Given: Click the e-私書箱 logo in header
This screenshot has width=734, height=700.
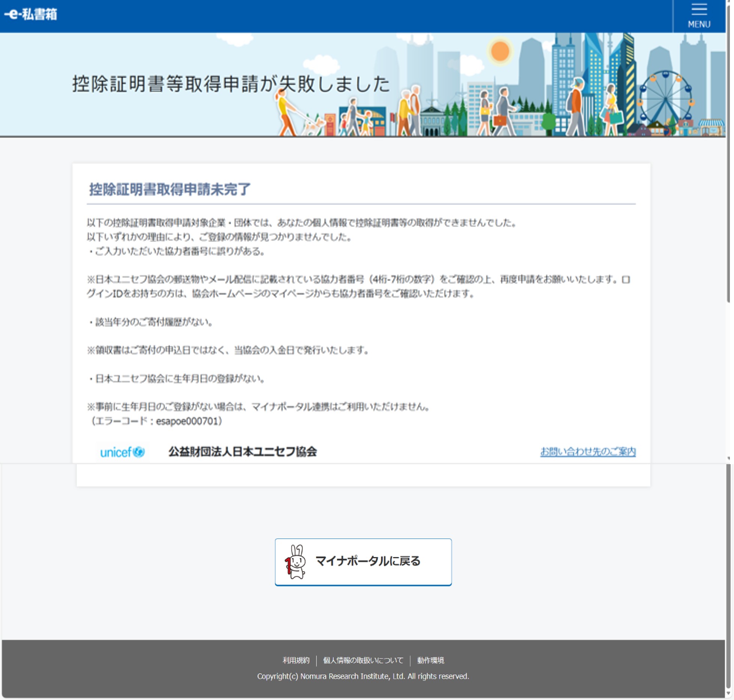Looking at the screenshot, I should pyautogui.click(x=31, y=15).
